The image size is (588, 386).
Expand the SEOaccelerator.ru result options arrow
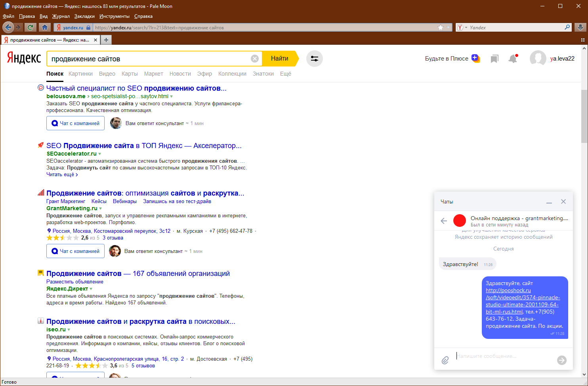click(100, 154)
